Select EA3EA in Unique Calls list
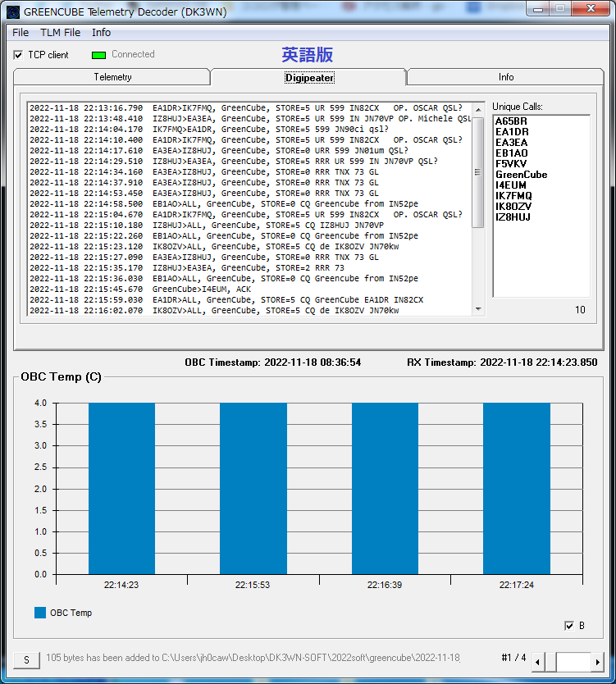The height and width of the screenshot is (684, 616). (511, 143)
